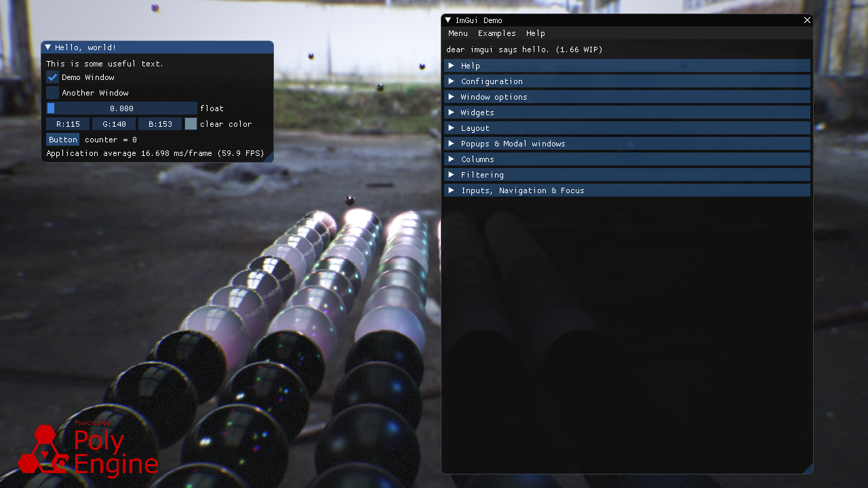Click the Button to increment counter
The height and width of the screenshot is (488, 868).
(62, 140)
